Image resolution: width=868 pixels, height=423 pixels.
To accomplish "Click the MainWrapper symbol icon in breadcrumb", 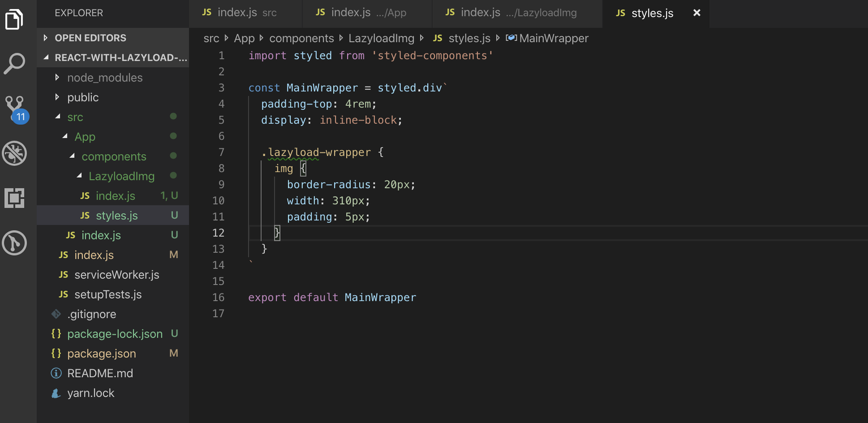I will pyautogui.click(x=511, y=38).
